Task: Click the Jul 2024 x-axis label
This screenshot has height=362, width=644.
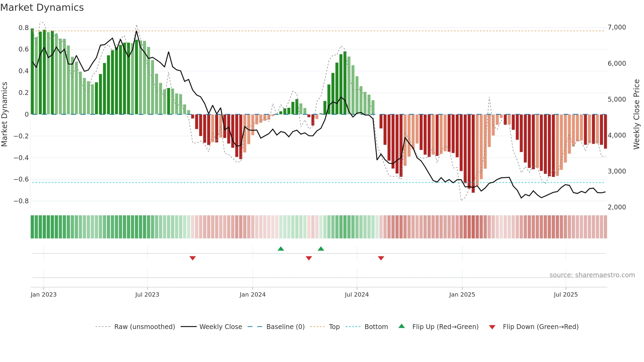Action: (x=357, y=294)
